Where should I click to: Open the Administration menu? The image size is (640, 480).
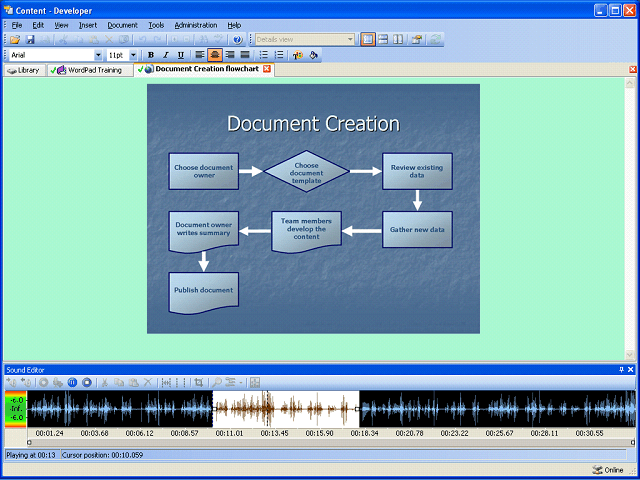pyautogui.click(x=195, y=24)
